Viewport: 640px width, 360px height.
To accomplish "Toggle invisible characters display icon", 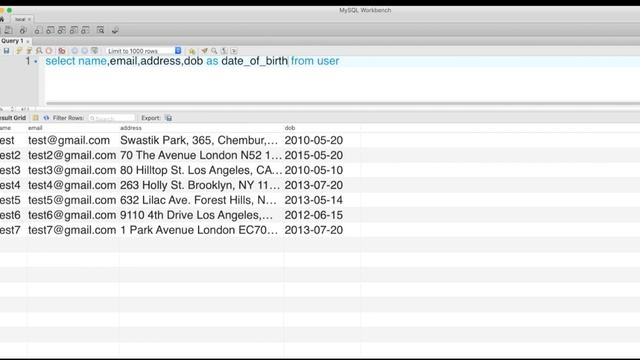I will coord(224,51).
